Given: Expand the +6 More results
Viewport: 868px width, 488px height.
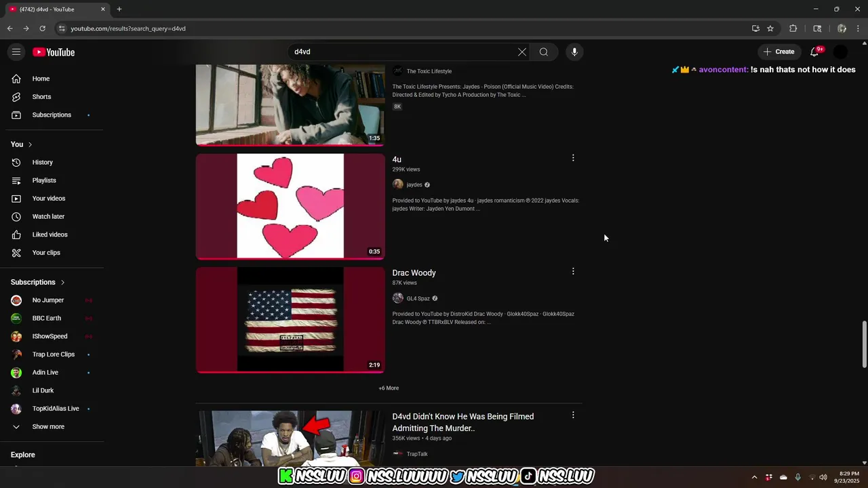Looking at the screenshot, I should tap(389, 388).
